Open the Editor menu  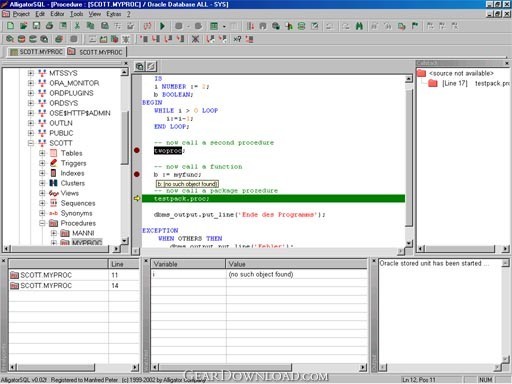57,14
